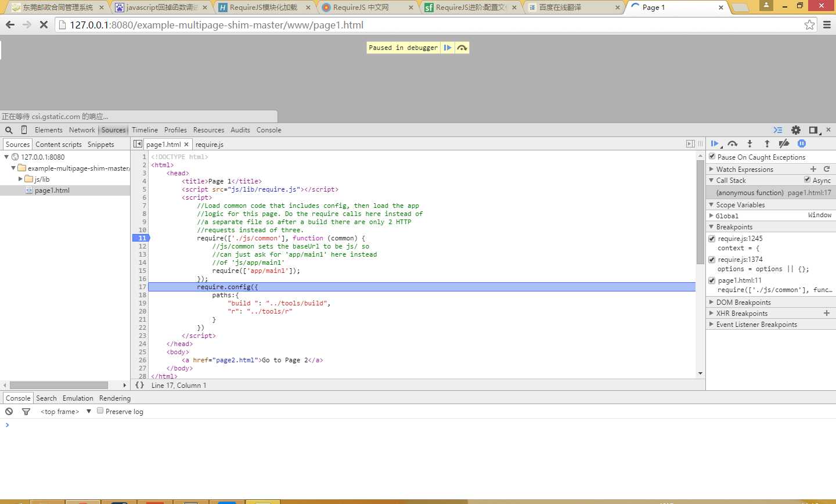Toggle pause on exceptions button
This screenshot has width=836, height=504.
tap(802, 143)
